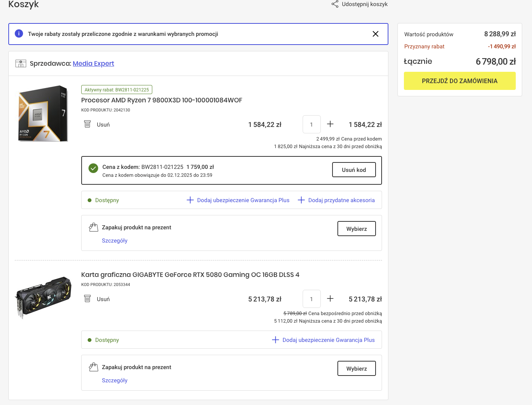This screenshot has width=532, height=405.
Task: Increase RTX 5080 quantity with plus icon
Action: point(330,299)
